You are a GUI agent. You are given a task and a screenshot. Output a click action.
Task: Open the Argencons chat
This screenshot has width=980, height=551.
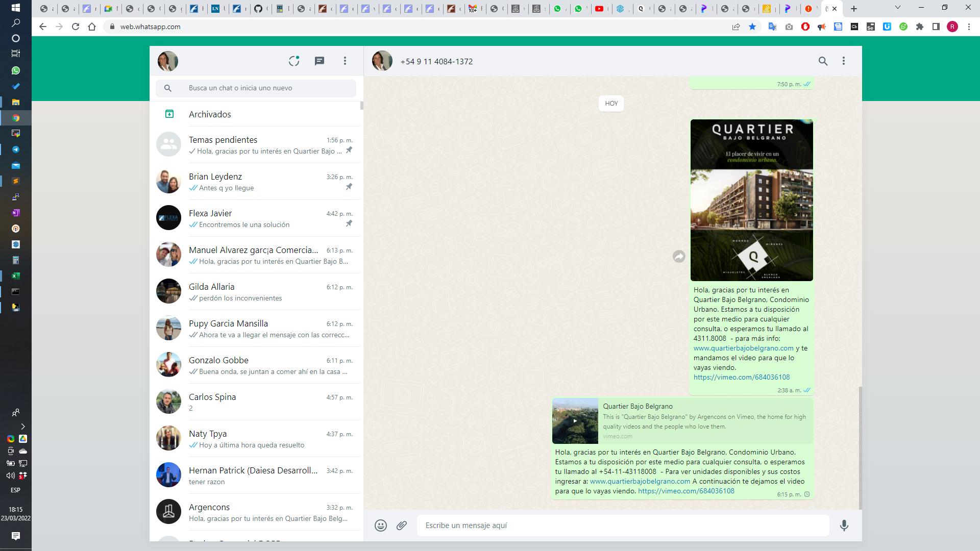tap(255, 512)
